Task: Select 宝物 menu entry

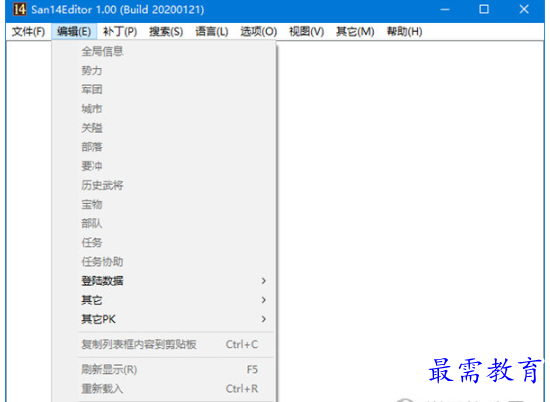Action: click(x=164, y=204)
